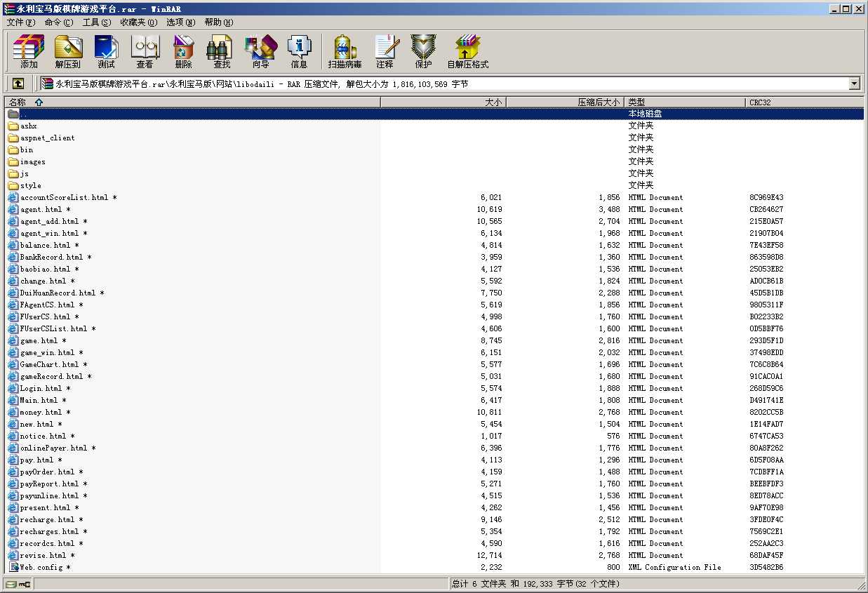Image resolution: width=868 pixels, height=593 pixels.
Task: Sort by 类型 column header
Action: click(686, 102)
